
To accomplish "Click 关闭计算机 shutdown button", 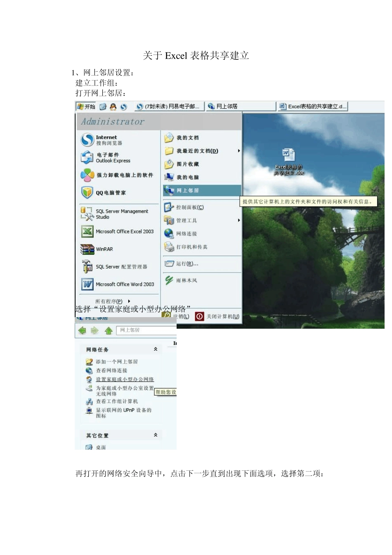I will [217, 316].
